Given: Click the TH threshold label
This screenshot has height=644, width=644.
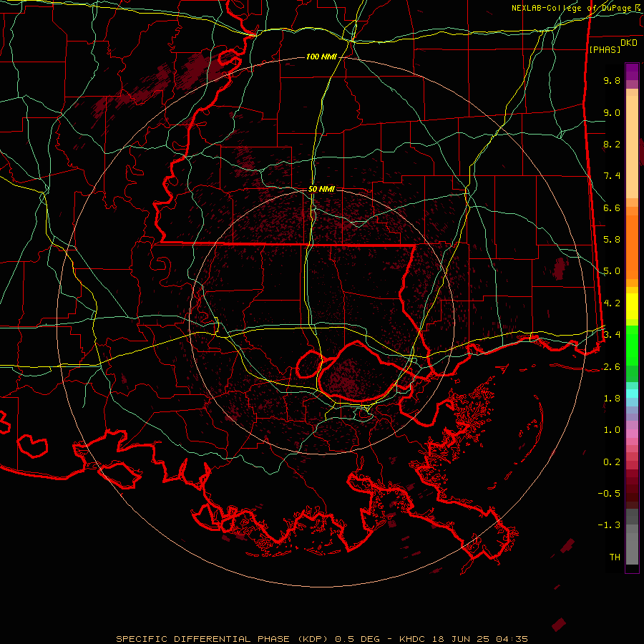Looking at the screenshot, I should point(615,557).
